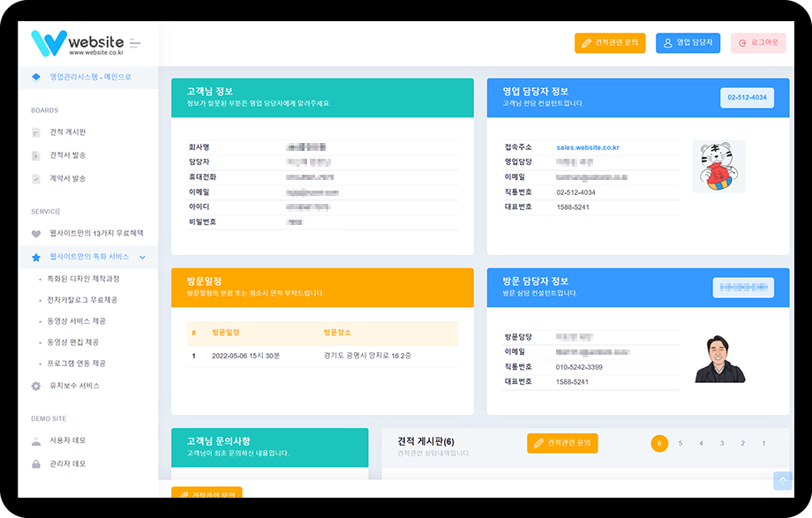The width and height of the screenshot is (812, 518).
Task: Open the sales.website.co.kr link
Action: point(587,147)
